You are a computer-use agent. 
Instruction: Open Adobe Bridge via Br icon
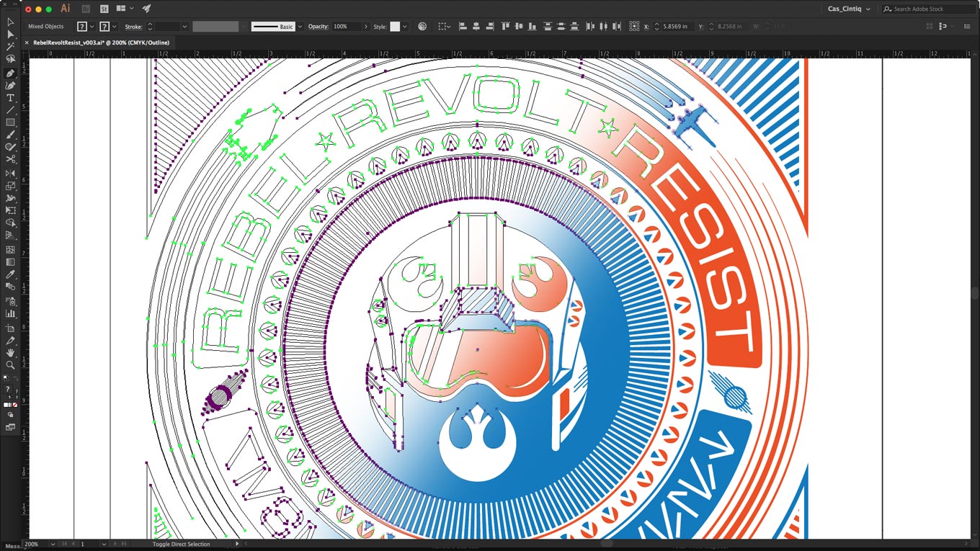pyautogui.click(x=86, y=9)
